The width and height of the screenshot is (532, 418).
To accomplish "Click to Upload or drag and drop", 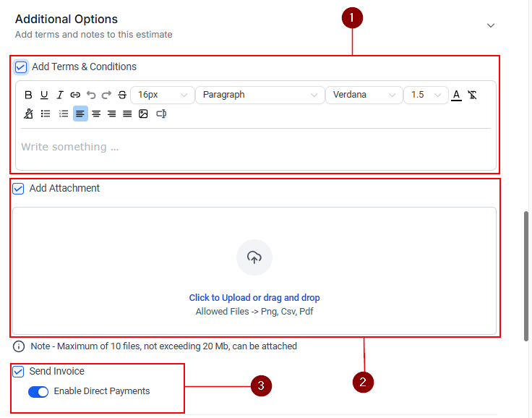I will [x=254, y=298].
